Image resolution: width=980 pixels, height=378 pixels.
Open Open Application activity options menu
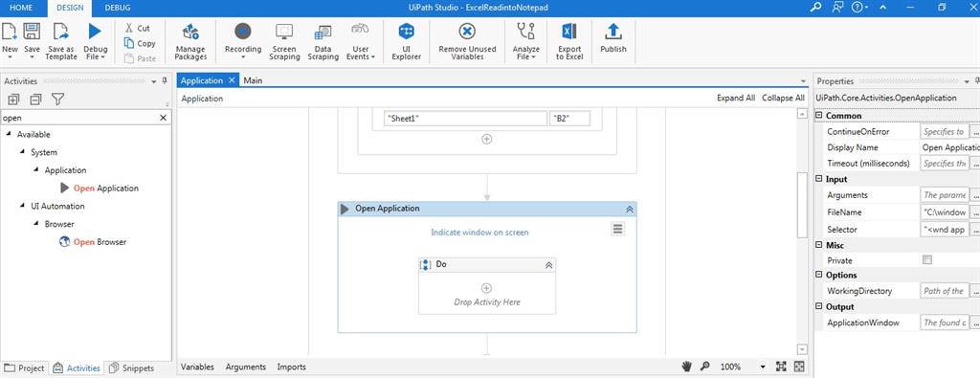tap(617, 230)
